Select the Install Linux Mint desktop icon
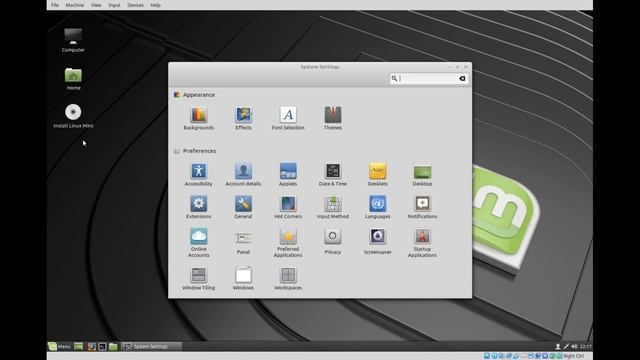This screenshot has width=640, height=360. point(73,116)
